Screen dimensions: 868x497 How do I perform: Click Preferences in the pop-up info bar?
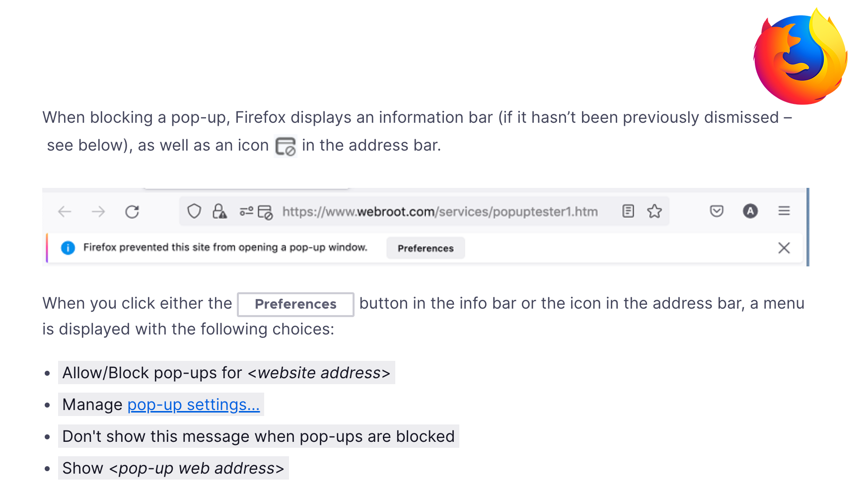(426, 248)
